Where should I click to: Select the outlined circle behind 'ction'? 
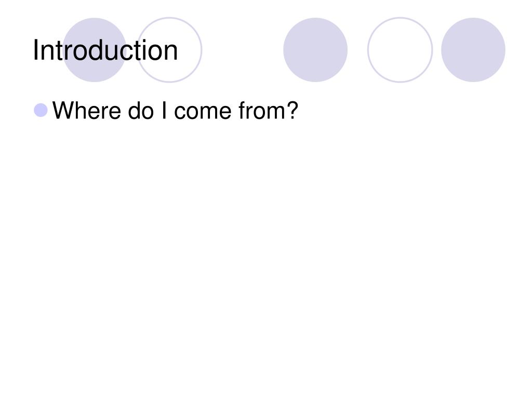(x=169, y=50)
